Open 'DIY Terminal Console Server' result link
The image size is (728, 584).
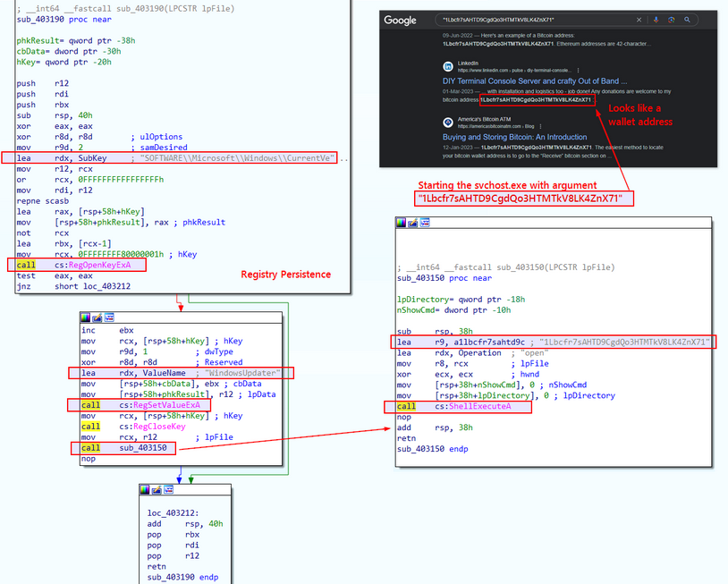pos(535,80)
